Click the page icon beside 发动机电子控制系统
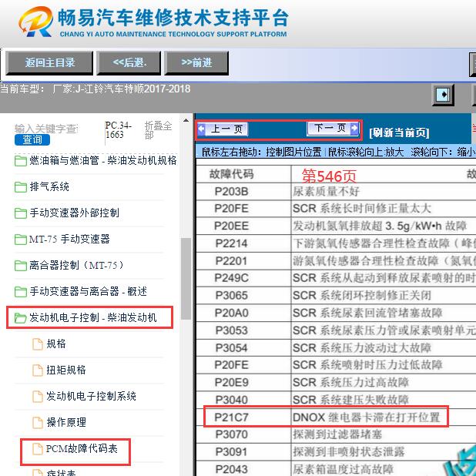476x476 pixels. tap(38, 396)
